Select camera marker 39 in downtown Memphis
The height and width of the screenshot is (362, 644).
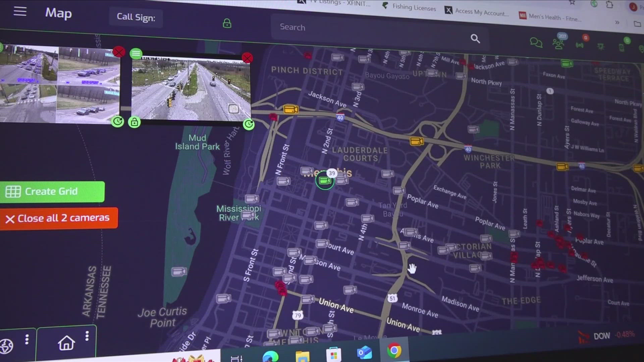(325, 181)
